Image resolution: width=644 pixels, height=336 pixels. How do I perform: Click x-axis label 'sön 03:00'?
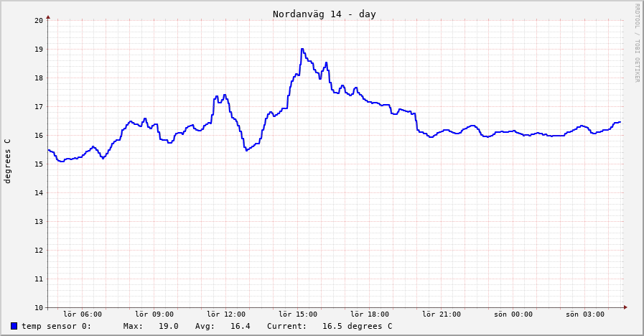click(x=585, y=314)
